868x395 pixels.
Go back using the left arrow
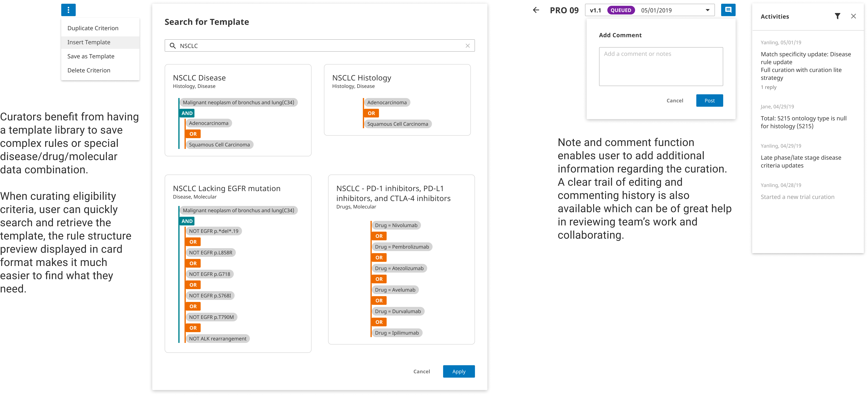[x=536, y=10]
